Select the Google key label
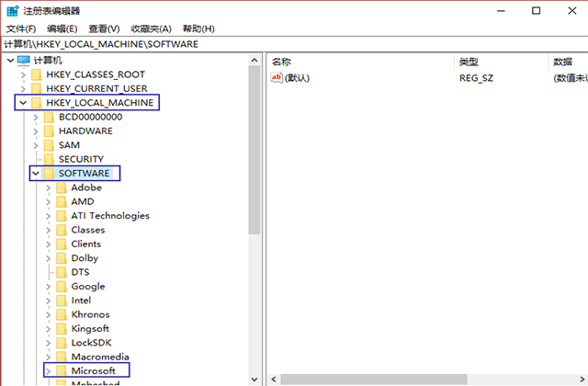The image size is (588, 386). [x=88, y=287]
